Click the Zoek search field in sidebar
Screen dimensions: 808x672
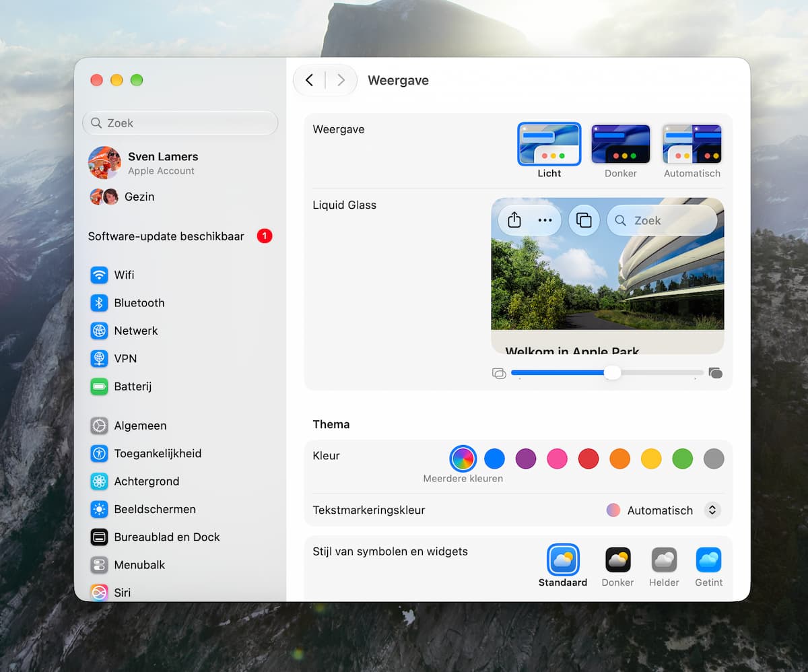pyautogui.click(x=180, y=123)
